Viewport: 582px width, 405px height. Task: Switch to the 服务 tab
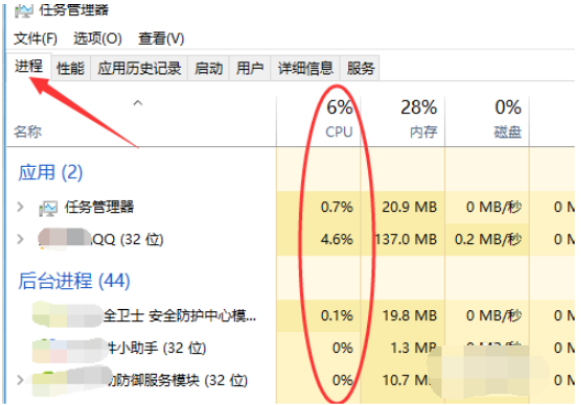pyautogui.click(x=360, y=68)
